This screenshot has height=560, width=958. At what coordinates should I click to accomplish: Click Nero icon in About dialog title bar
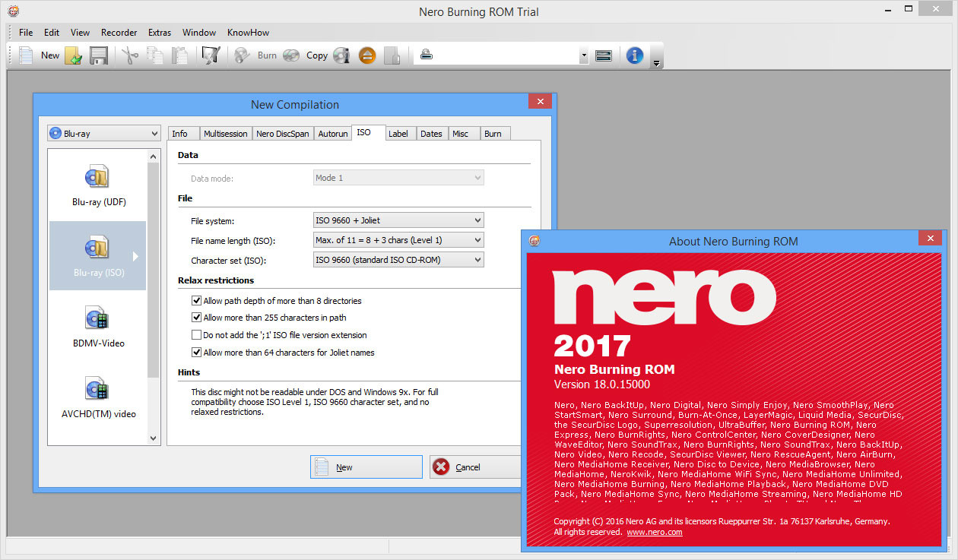(x=535, y=241)
